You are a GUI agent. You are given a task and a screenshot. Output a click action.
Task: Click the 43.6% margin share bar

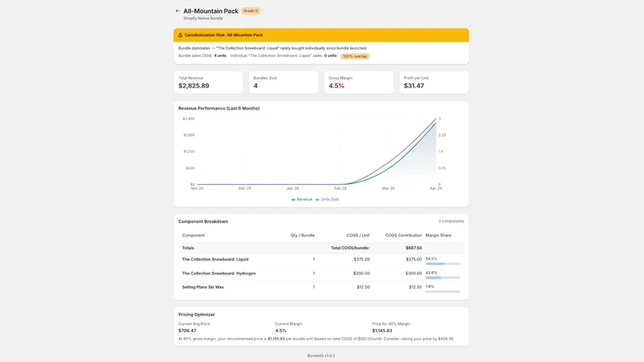pos(443,278)
